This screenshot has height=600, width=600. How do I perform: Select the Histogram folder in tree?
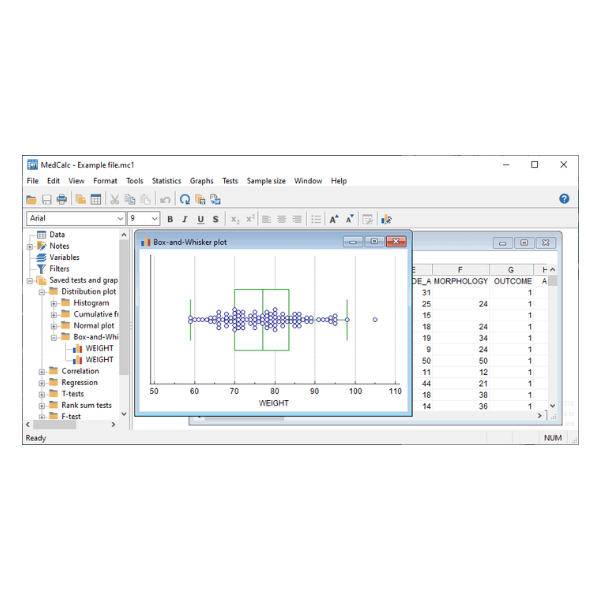click(x=91, y=303)
